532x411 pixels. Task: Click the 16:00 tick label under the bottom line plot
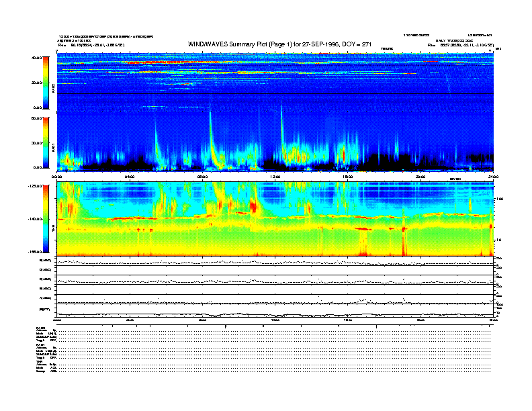[348, 320]
